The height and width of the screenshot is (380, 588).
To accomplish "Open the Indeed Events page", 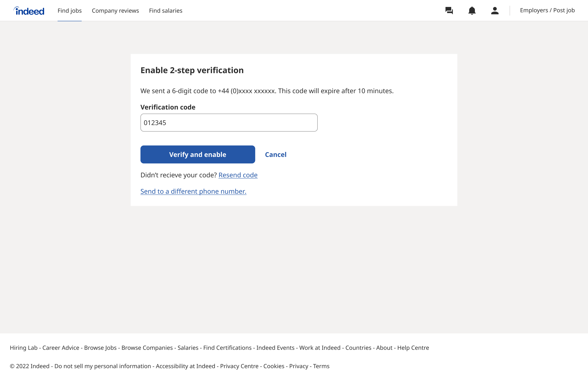I will pos(275,348).
